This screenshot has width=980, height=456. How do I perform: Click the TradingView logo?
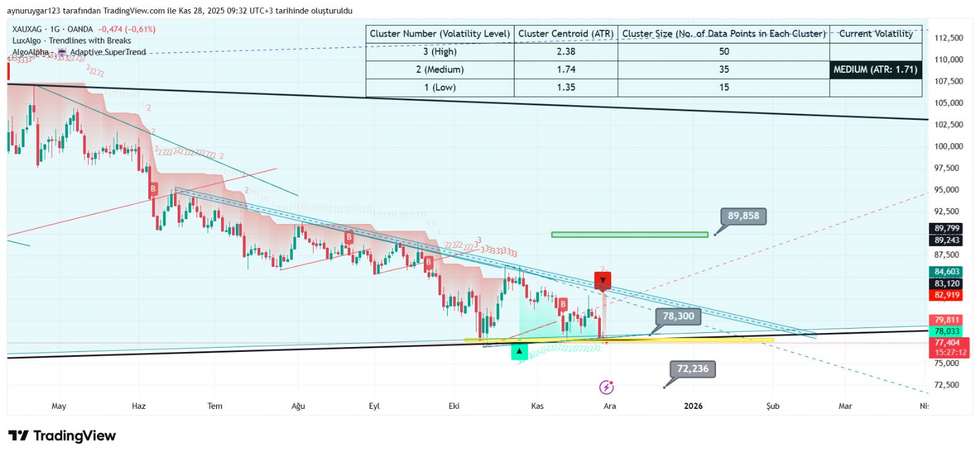(x=62, y=436)
